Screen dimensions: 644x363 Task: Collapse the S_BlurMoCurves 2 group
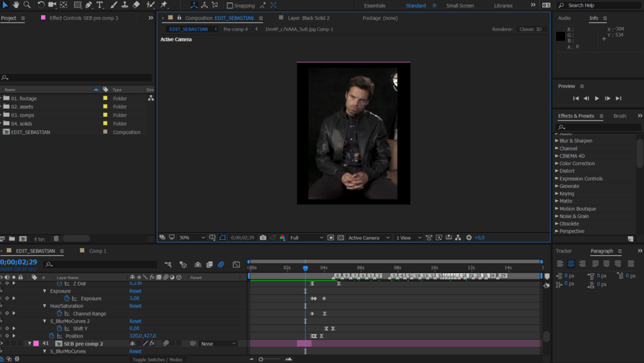point(45,321)
